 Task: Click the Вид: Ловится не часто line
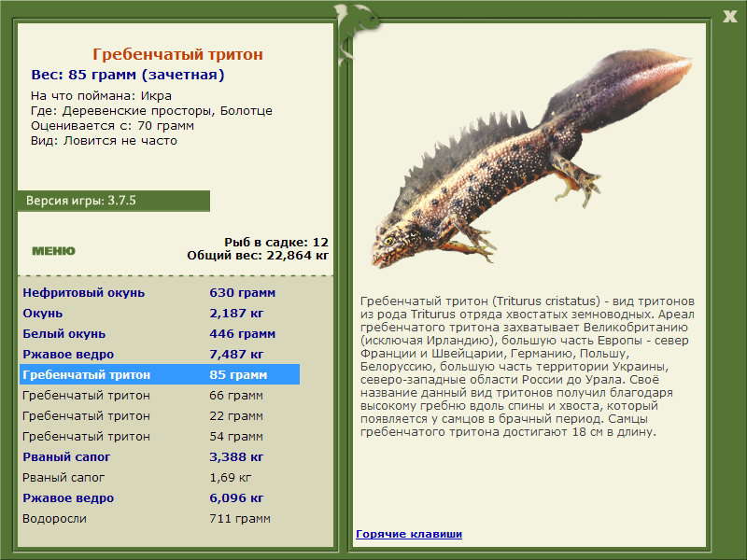tap(104, 141)
